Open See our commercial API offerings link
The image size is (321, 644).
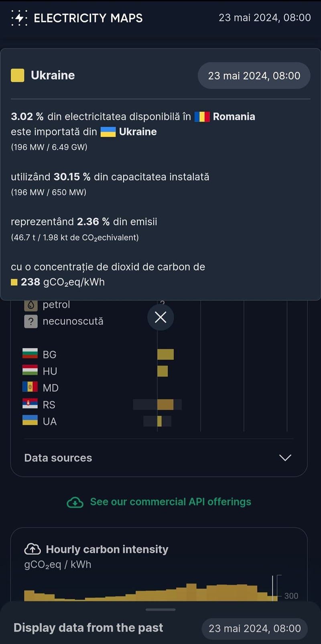[x=171, y=502]
